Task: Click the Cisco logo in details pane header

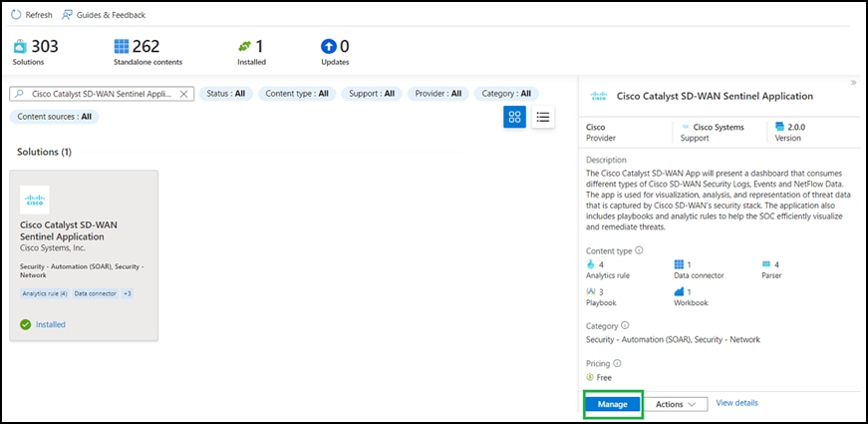Action: 598,97
